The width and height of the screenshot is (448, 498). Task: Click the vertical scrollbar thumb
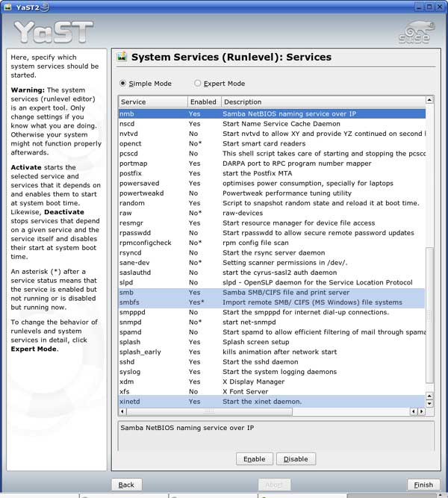(x=429, y=314)
